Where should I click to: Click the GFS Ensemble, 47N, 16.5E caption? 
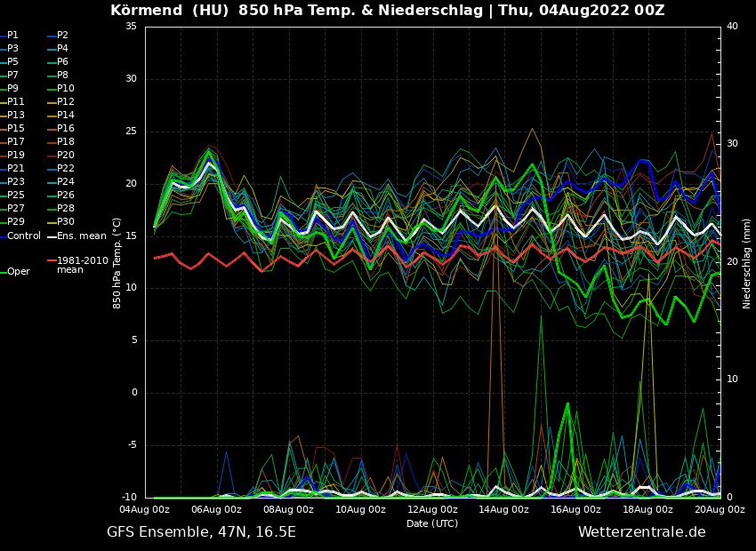click(201, 532)
